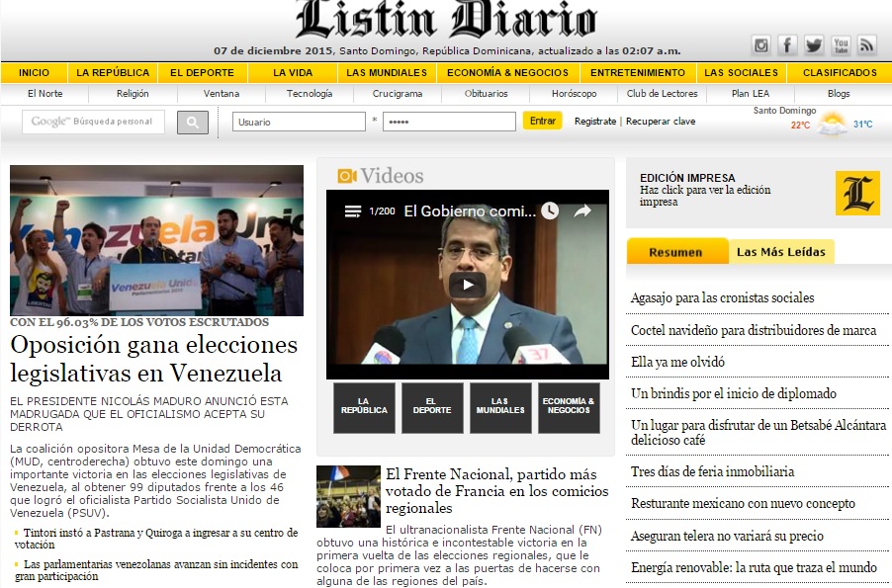The height and width of the screenshot is (588, 892).
Task: Click ECONOMÍA & NEGOCIOS video category button
Action: pos(569,408)
